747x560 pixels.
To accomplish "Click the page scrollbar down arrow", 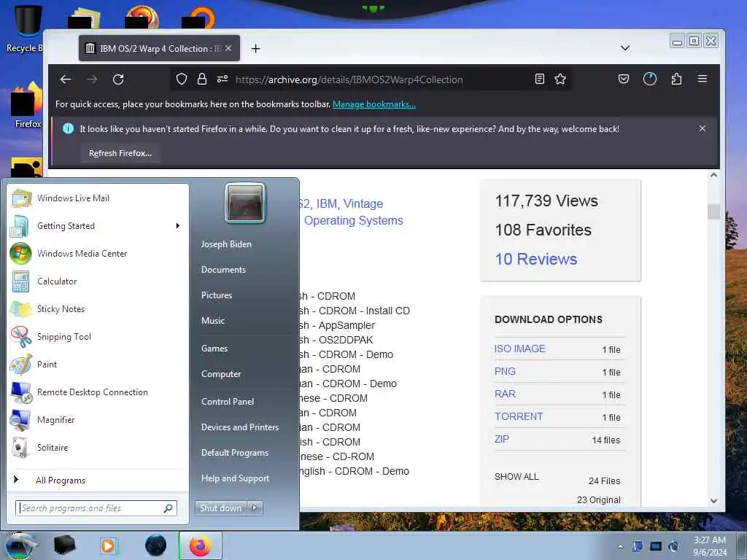I will tap(713, 501).
